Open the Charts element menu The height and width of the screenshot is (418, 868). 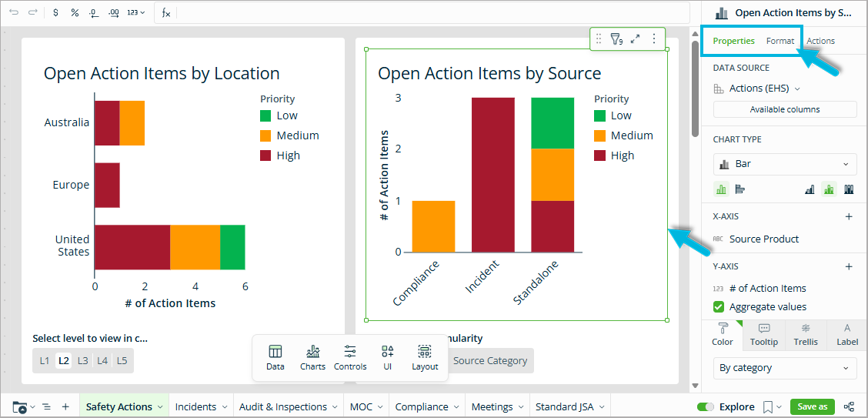click(x=312, y=357)
